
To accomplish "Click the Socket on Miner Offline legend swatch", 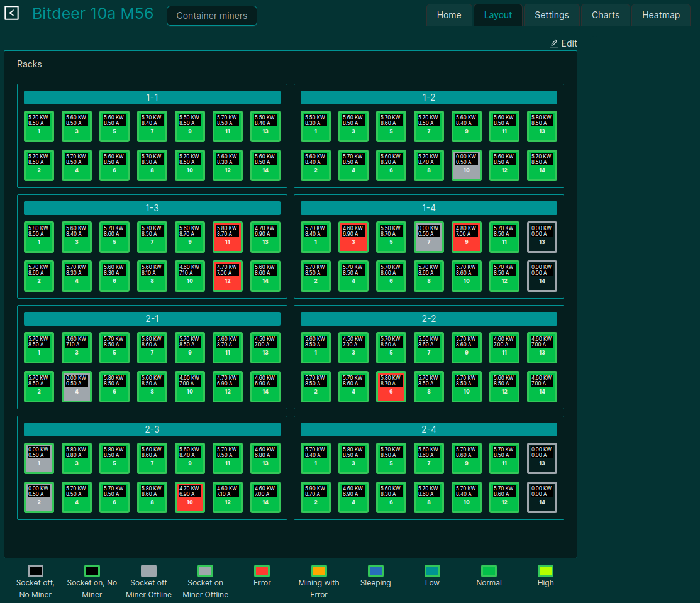I will point(206,571).
